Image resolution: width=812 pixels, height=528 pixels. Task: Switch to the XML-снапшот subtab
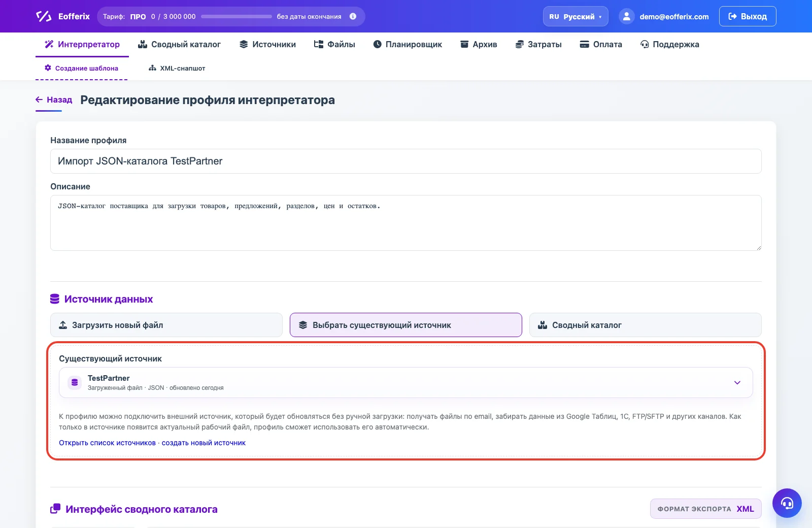coord(177,68)
